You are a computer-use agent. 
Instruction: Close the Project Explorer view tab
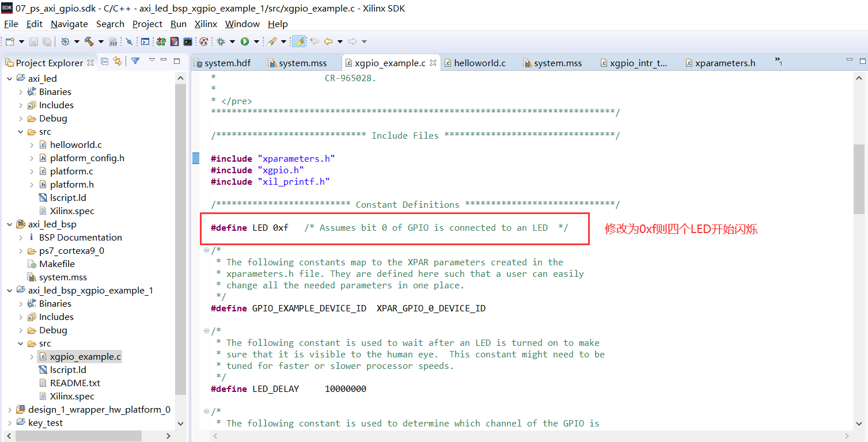pyautogui.click(x=90, y=63)
